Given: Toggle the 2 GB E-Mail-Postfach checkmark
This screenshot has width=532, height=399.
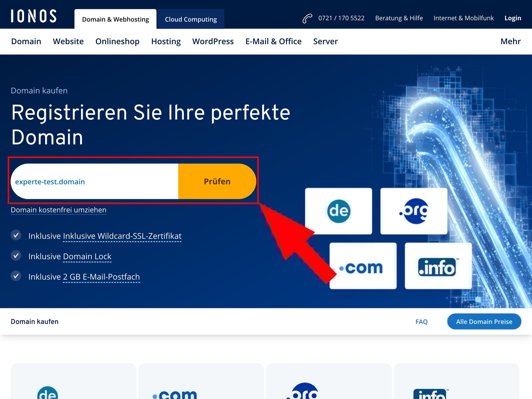Looking at the screenshot, I should tap(16, 276).
